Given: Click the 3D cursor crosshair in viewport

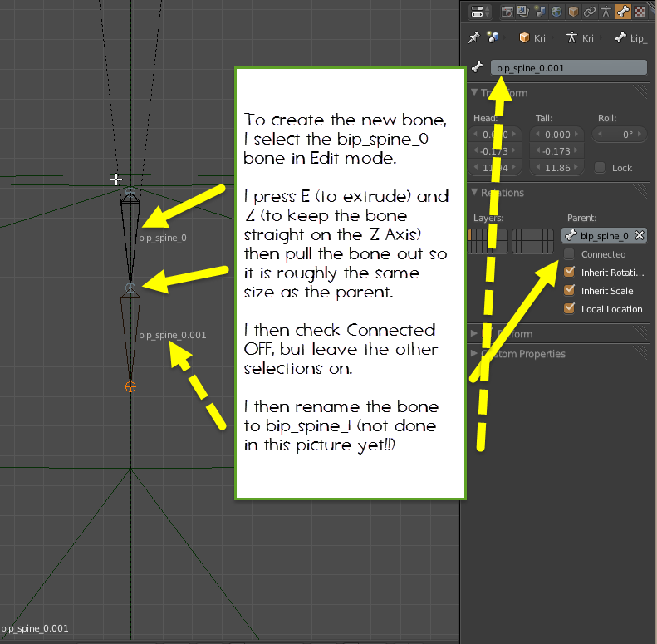Looking at the screenshot, I should 116,179.
